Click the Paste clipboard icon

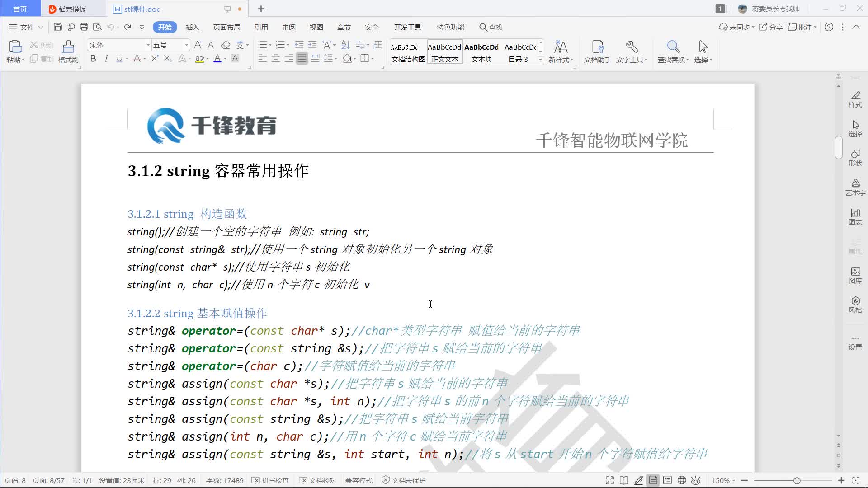(x=15, y=47)
